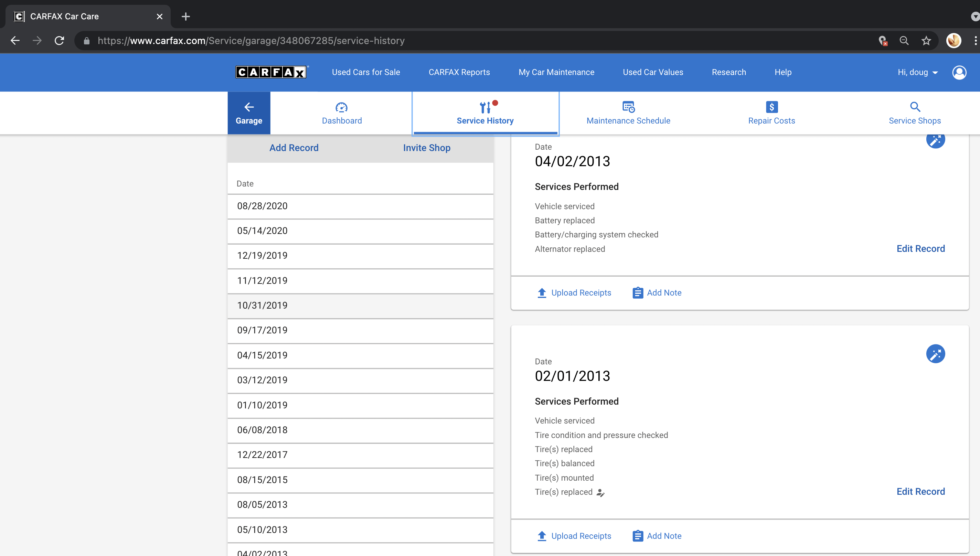
Task: Select the 06/08/2018 date row
Action: click(360, 430)
